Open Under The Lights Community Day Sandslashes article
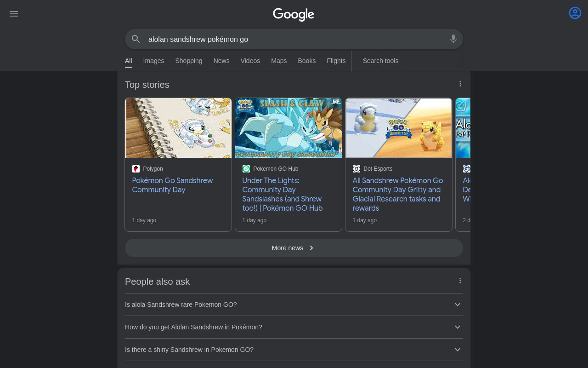 pos(283,194)
